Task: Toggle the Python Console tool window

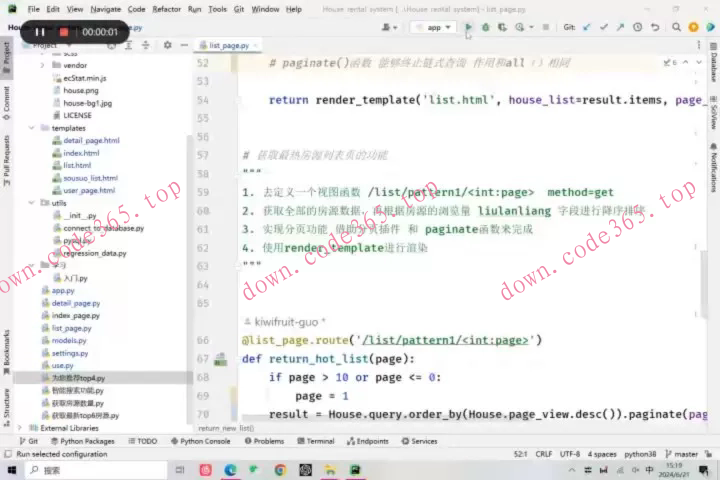Action: pyautogui.click(x=200, y=441)
